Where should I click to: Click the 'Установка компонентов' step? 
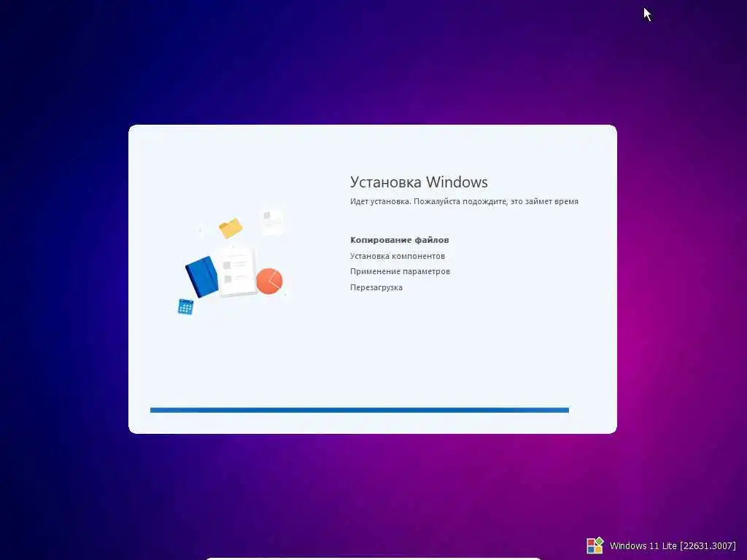(398, 256)
